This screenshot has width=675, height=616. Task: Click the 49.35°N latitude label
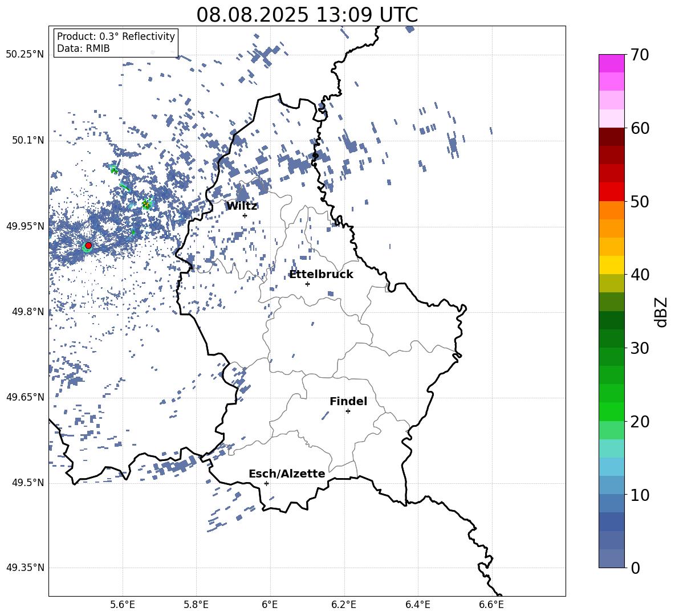25,568
